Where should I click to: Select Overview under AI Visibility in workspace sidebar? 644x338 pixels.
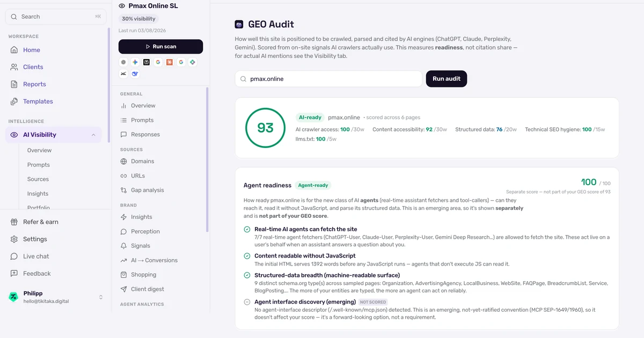click(39, 150)
